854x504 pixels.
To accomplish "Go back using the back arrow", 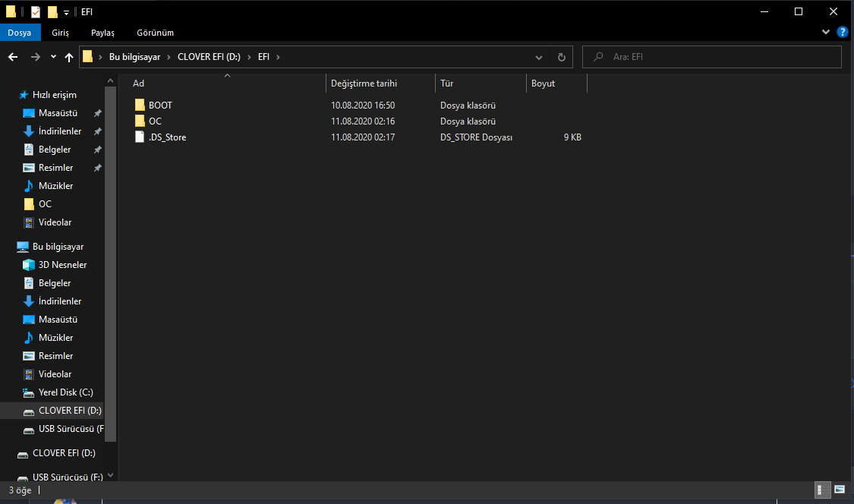I will tap(12, 56).
